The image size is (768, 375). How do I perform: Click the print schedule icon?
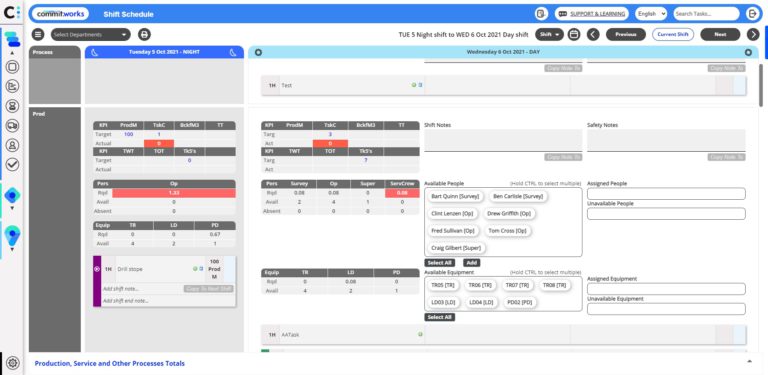pyautogui.click(x=144, y=35)
